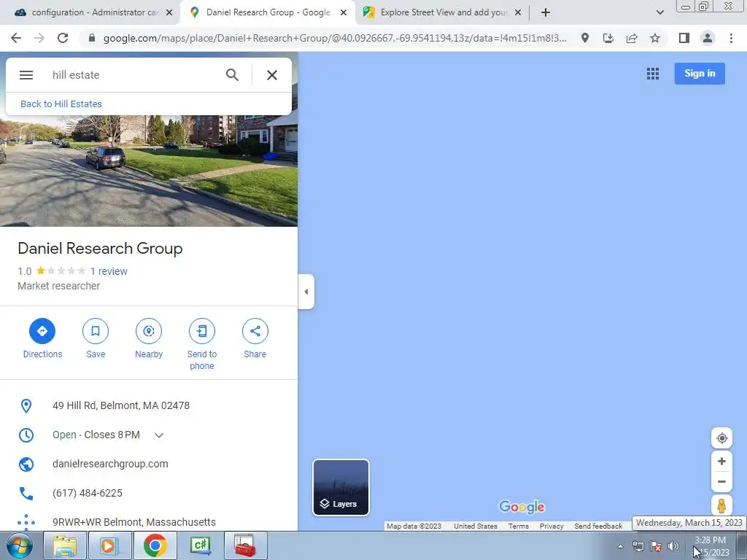The height and width of the screenshot is (560, 747).
Task: Click the Market researcher category text
Action: tap(58, 286)
